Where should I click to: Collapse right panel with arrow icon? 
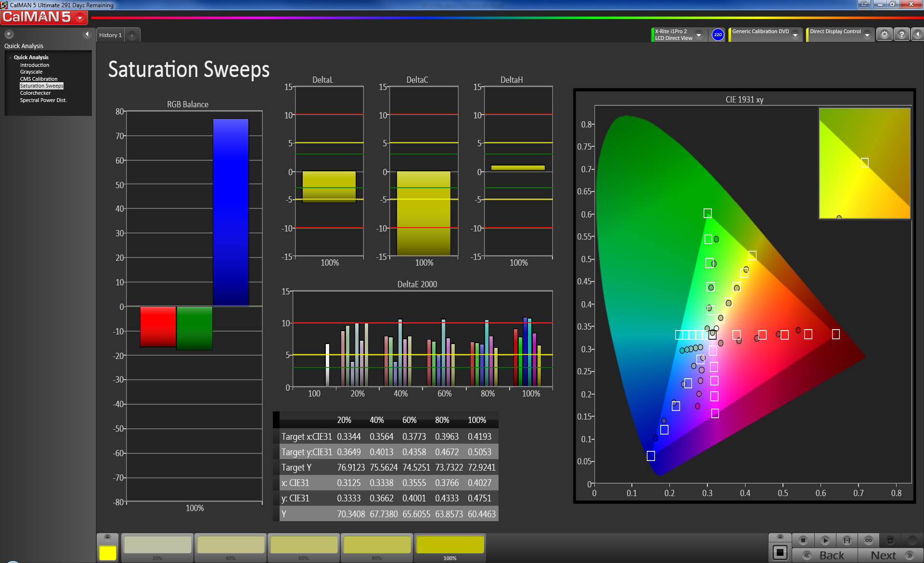[x=918, y=35]
